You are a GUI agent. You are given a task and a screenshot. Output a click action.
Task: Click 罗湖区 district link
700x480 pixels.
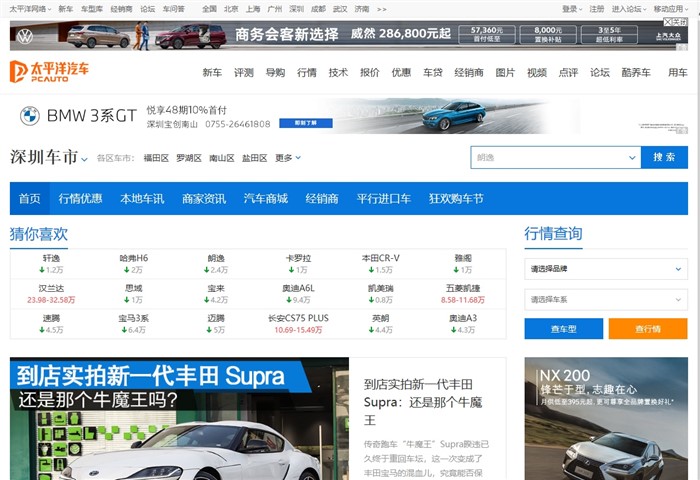click(189, 158)
